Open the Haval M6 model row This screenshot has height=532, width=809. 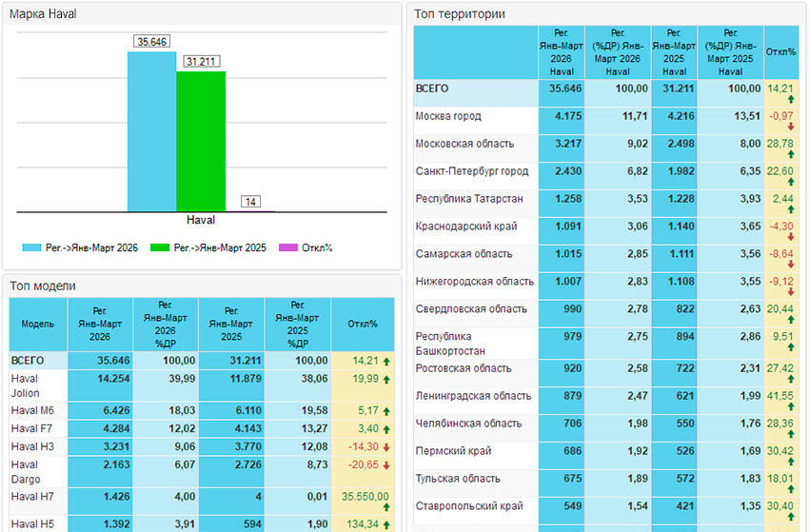[32, 410]
